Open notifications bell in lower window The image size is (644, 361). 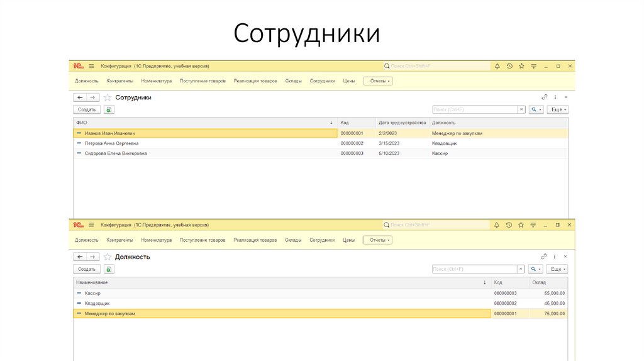coord(497,225)
